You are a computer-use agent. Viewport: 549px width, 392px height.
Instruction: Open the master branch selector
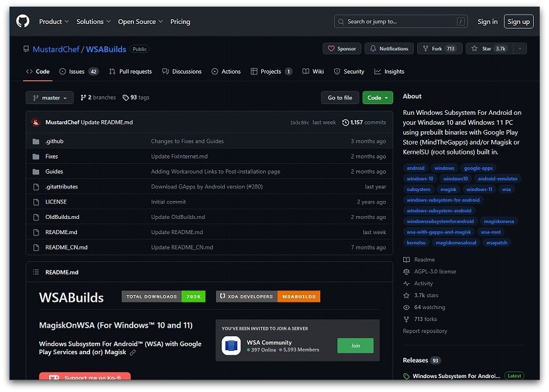[x=50, y=98]
